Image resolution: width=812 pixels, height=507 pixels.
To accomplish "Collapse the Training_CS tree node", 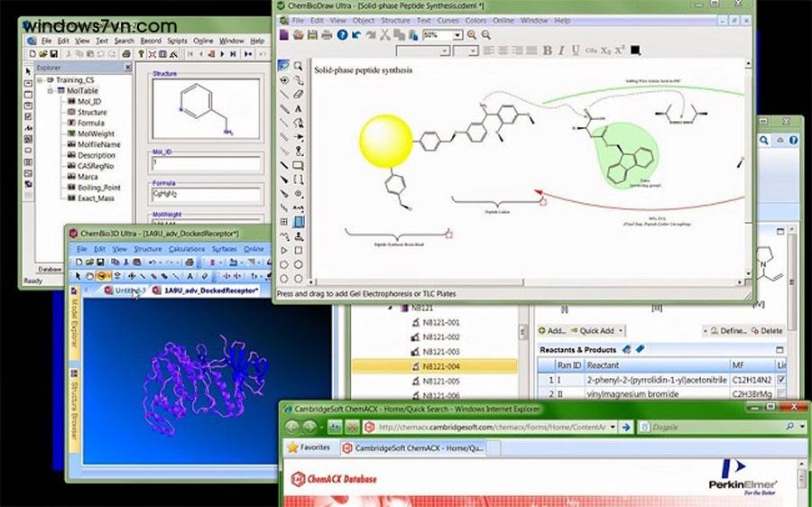I will pyautogui.click(x=40, y=80).
